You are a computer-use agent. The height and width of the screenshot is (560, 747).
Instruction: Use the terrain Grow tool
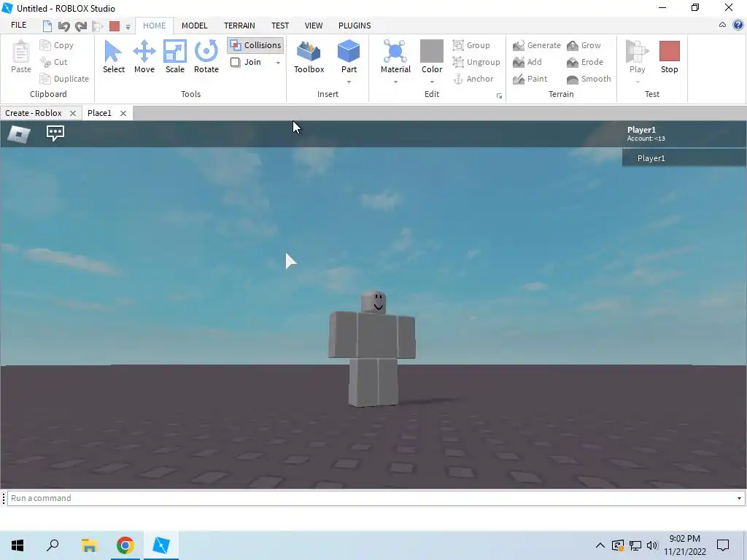584,45
